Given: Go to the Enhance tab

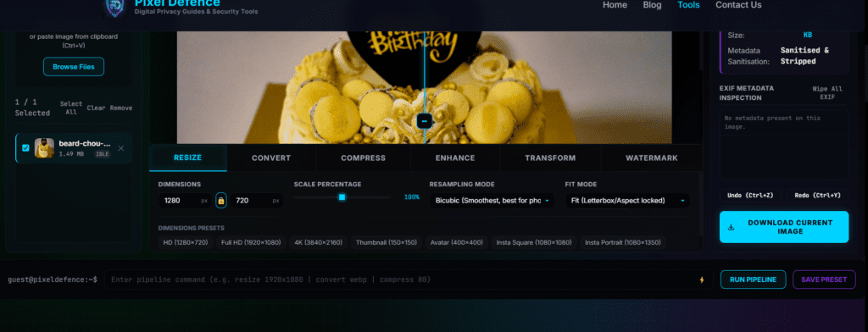Looking at the screenshot, I should coord(455,158).
